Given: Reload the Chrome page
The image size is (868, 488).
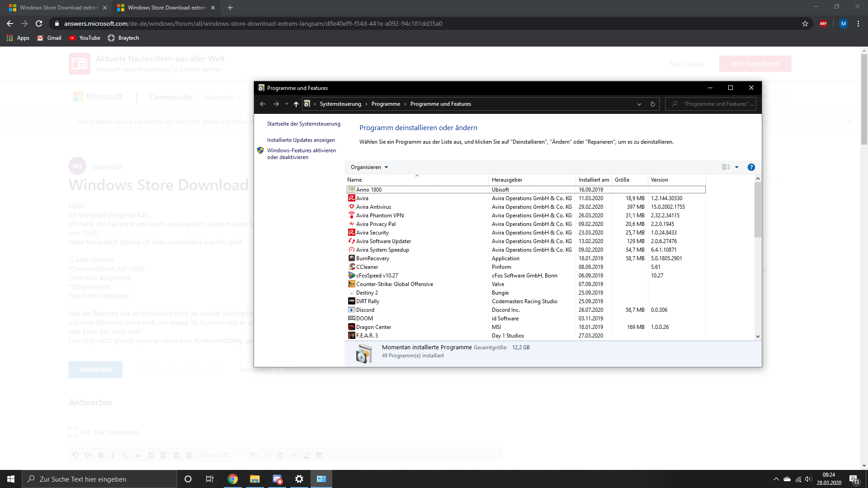Looking at the screenshot, I should [x=39, y=23].
